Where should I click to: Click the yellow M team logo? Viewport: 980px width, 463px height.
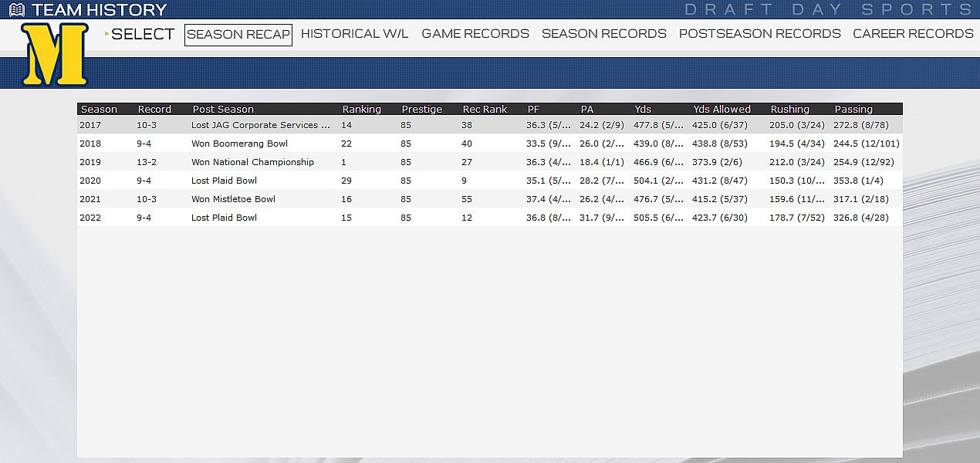54,55
